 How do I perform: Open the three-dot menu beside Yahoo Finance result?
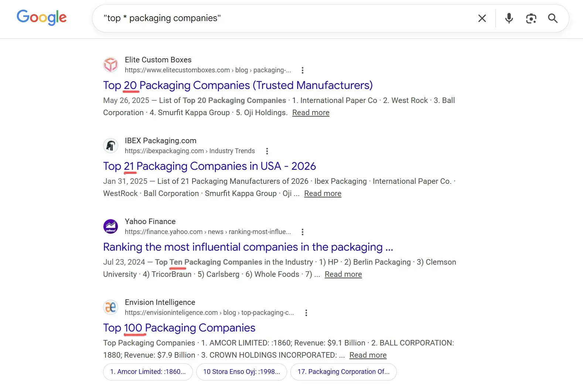302,232
